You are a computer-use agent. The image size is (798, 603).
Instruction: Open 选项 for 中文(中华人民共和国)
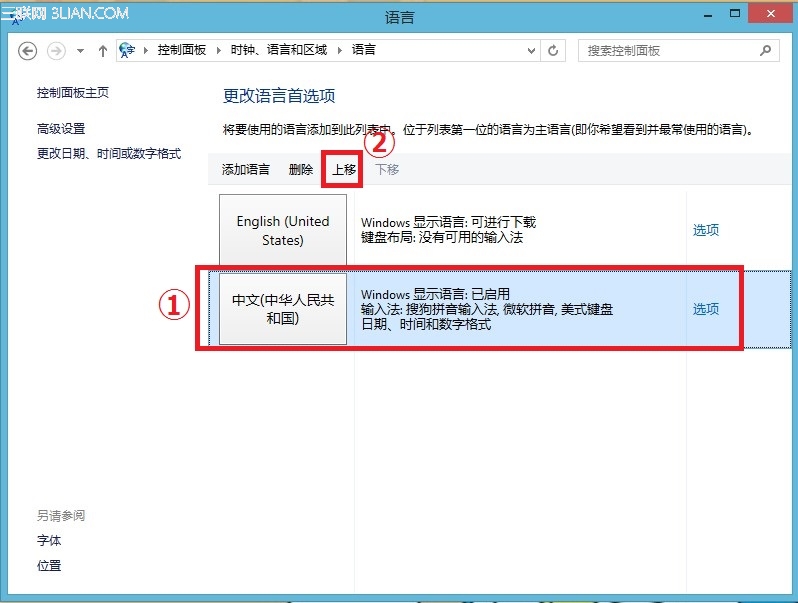point(706,309)
